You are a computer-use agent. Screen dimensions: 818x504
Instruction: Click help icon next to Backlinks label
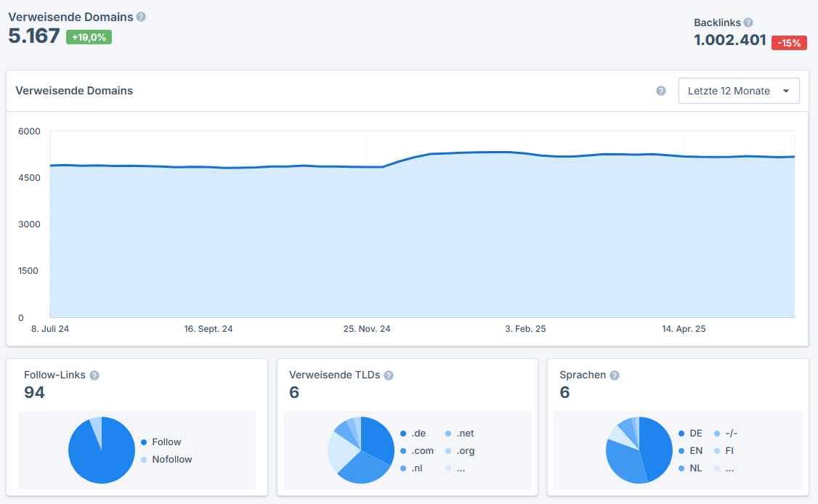point(748,23)
